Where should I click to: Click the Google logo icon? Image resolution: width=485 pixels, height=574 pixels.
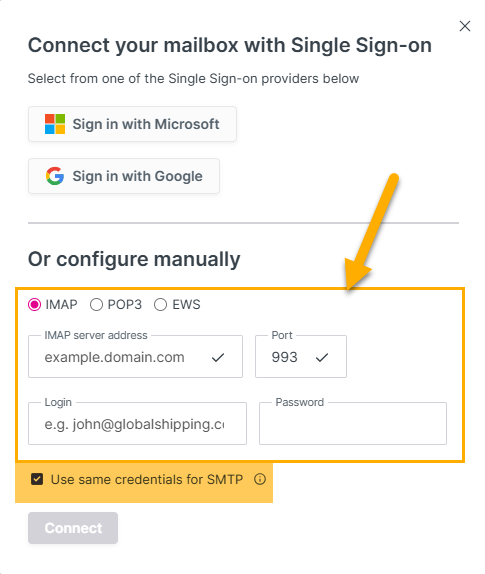pyautogui.click(x=55, y=176)
